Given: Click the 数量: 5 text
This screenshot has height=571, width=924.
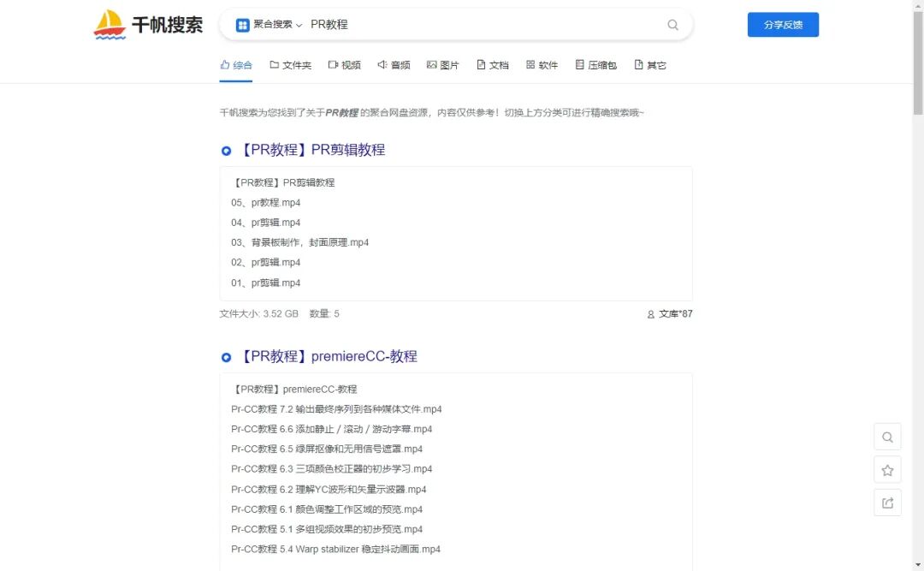Looking at the screenshot, I should [x=324, y=314].
